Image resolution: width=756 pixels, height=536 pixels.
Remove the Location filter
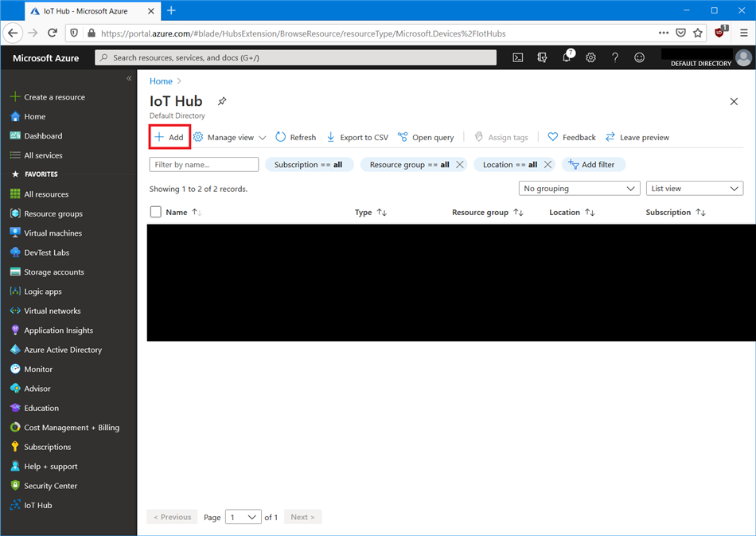tap(548, 165)
